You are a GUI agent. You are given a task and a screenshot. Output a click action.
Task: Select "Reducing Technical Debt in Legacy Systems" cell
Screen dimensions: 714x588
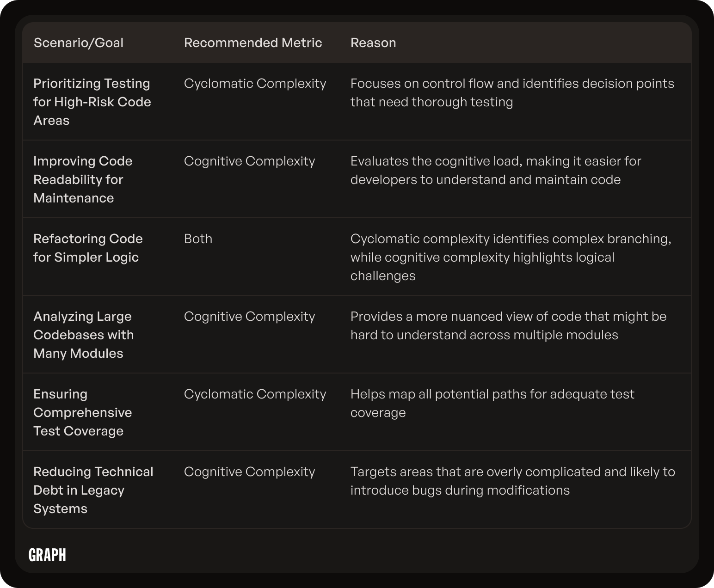(x=93, y=490)
